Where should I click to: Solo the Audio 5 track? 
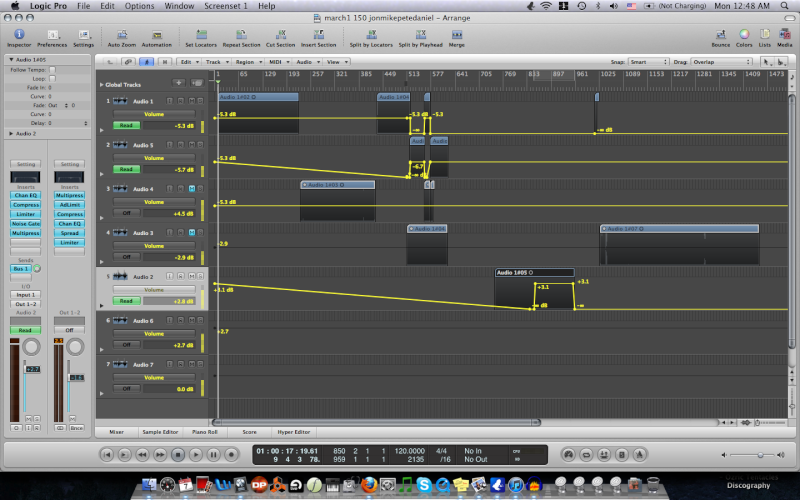[x=200, y=145]
